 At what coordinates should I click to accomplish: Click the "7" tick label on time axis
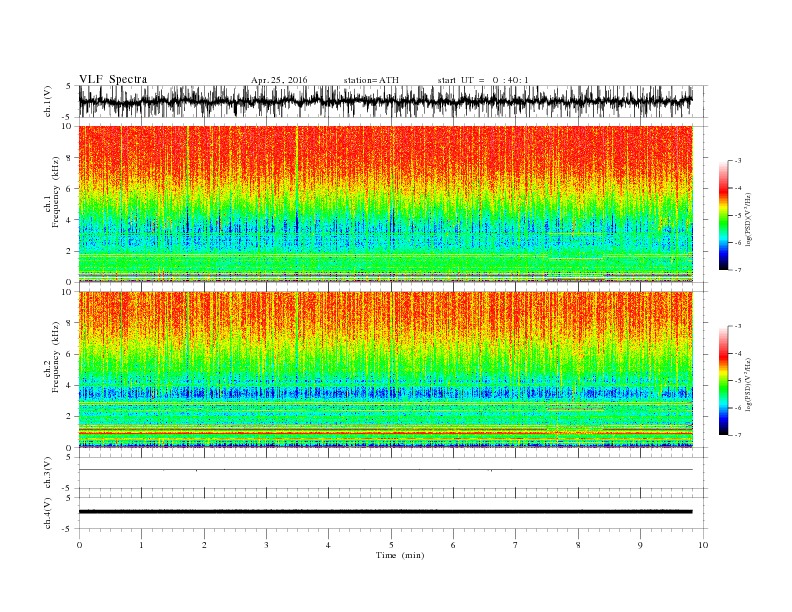[516, 545]
